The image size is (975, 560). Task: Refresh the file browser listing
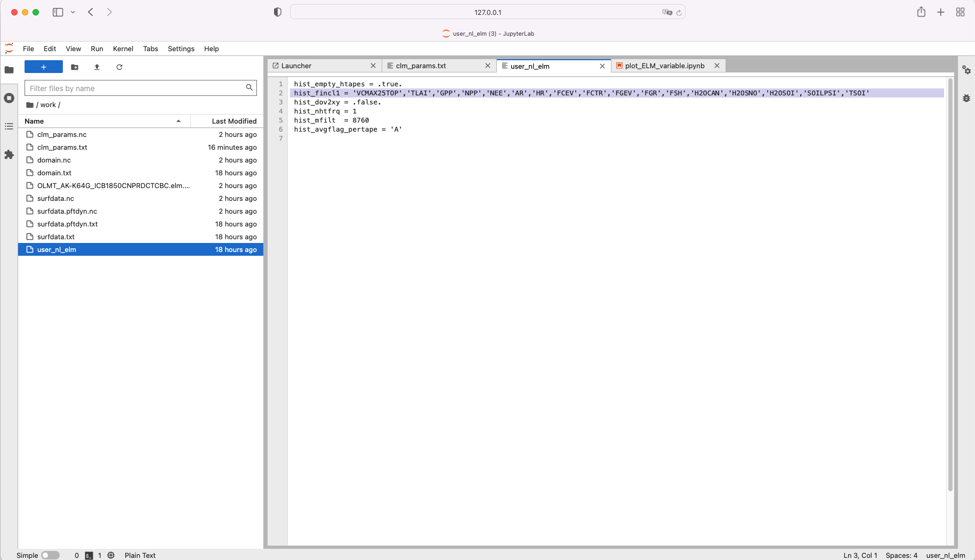click(119, 67)
